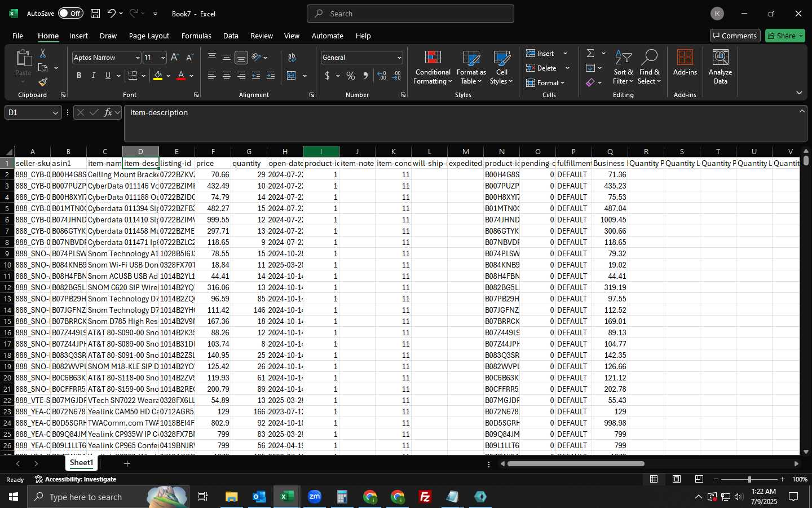Viewport: 812px width, 508px height.
Task: Click Insert Function fx icon
Action: tap(108, 112)
